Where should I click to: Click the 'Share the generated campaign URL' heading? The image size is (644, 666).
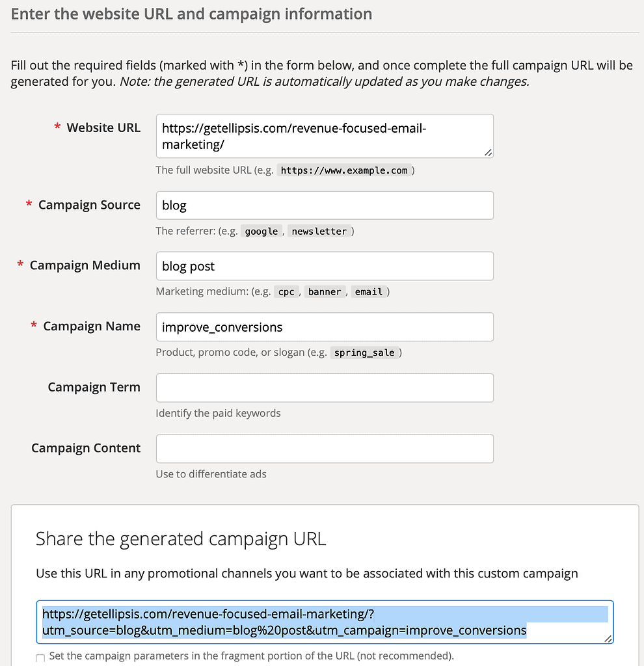click(181, 539)
